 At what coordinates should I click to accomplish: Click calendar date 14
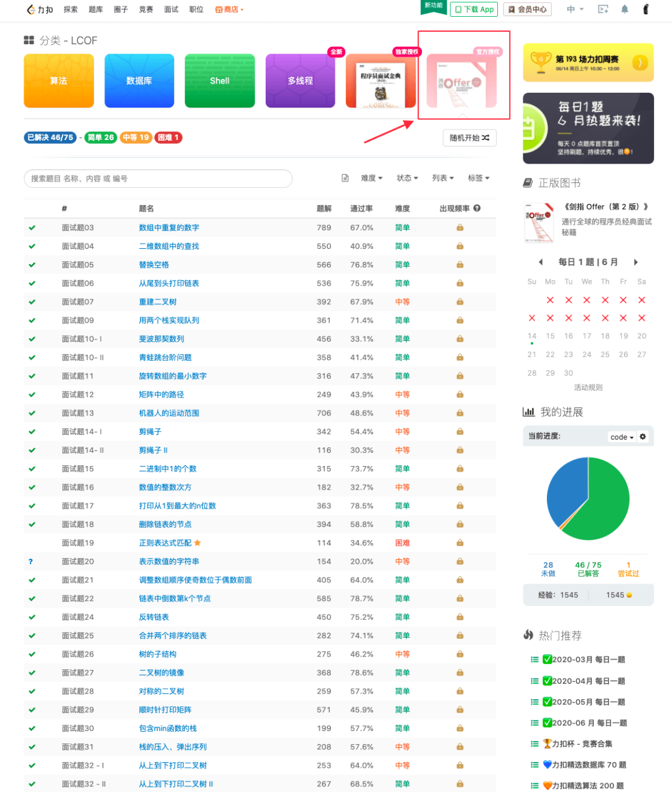(532, 336)
